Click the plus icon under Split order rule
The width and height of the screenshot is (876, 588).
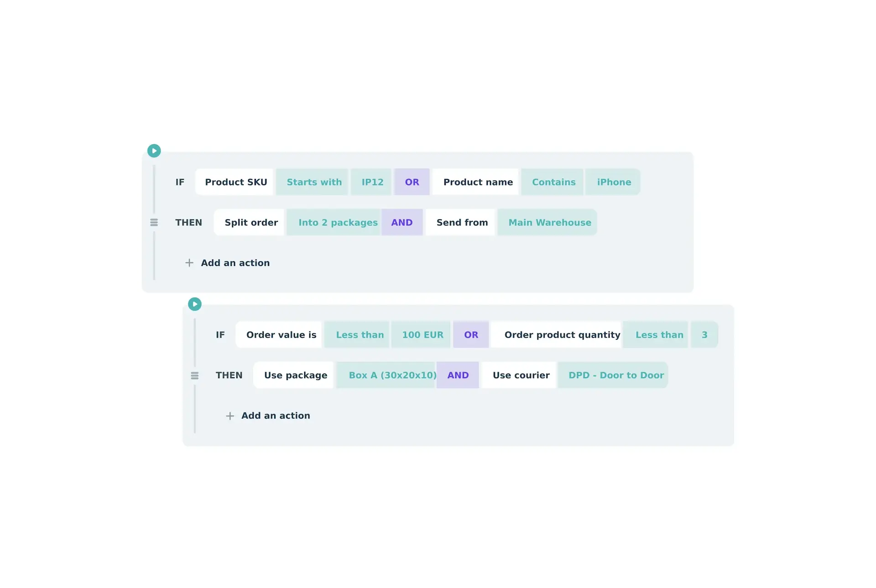pyautogui.click(x=189, y=263)
